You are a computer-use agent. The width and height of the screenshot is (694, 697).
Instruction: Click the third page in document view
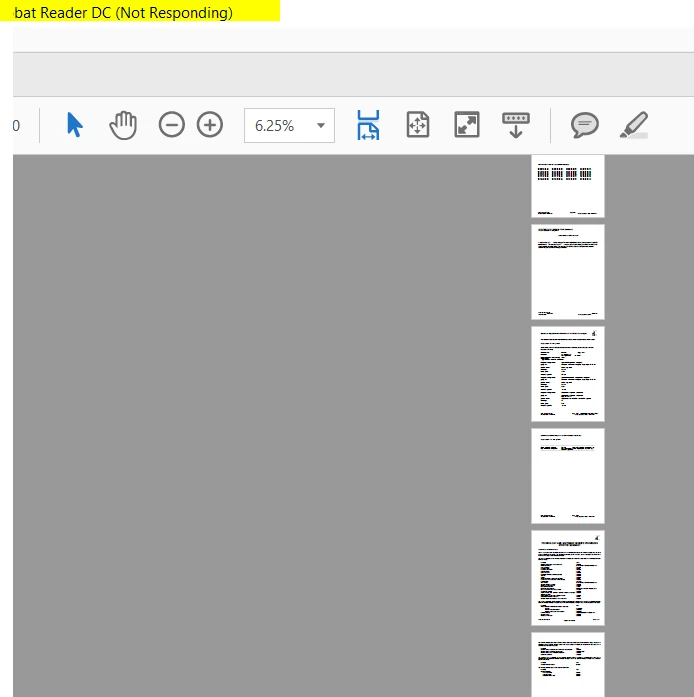[x=568, y=374]
